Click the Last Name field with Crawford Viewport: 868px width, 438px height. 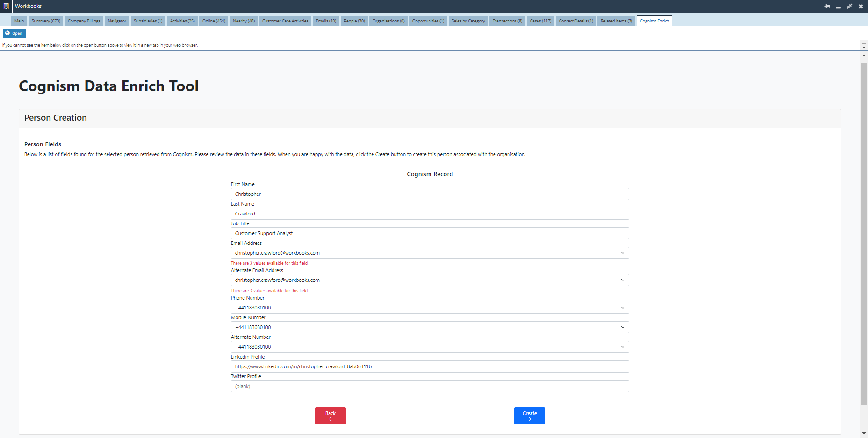click(430, 214)
